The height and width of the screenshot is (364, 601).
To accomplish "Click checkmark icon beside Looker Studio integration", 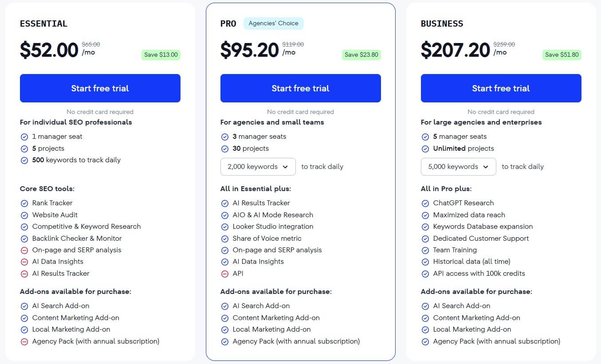I will click(x=225, y=227).
